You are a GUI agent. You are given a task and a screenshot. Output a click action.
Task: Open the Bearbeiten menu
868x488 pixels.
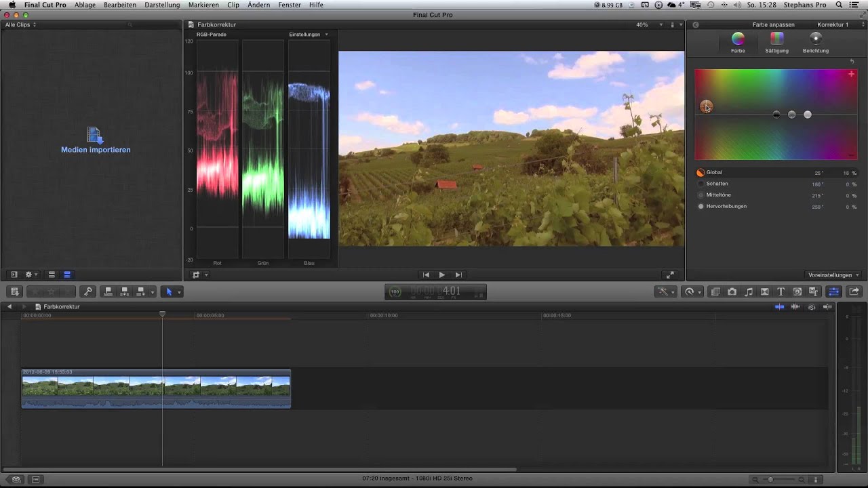pos(120,5)
